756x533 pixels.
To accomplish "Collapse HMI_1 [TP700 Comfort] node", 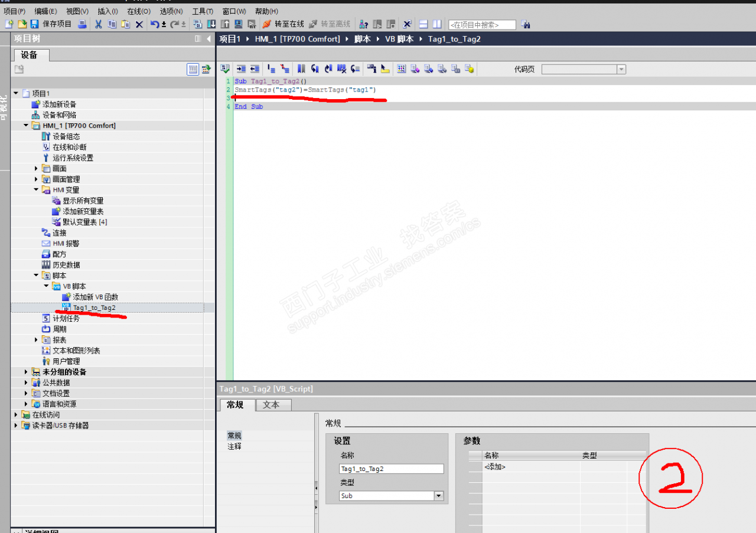I will (x=26, y=125).
